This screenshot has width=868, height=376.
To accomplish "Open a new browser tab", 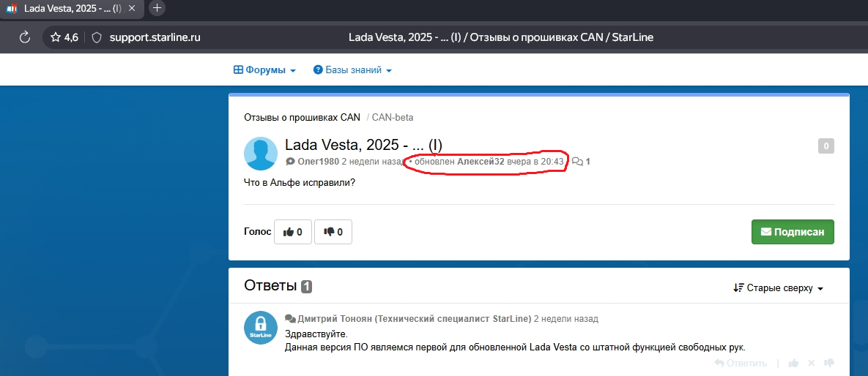I will pos(157,8).
